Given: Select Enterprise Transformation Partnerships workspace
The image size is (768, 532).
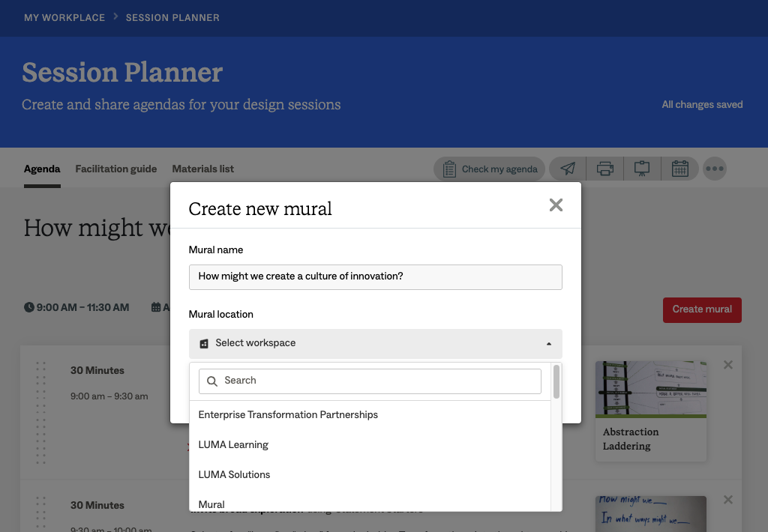Looking at the screenshot, I should tap(370, 415).
